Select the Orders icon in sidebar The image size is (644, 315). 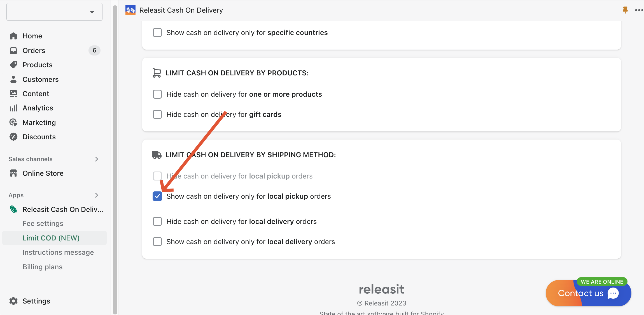click(13, 50)
